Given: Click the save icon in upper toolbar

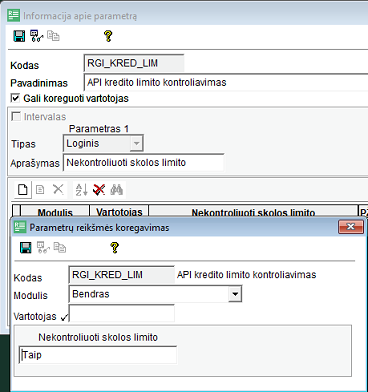Looking at the screenshot, I should pyautogui.click(x=19, y=36).
